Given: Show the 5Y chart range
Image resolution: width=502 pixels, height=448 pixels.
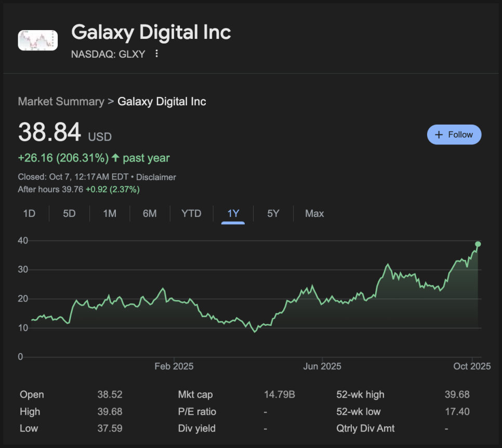Looking at the screenshot, I should point(273,213).
